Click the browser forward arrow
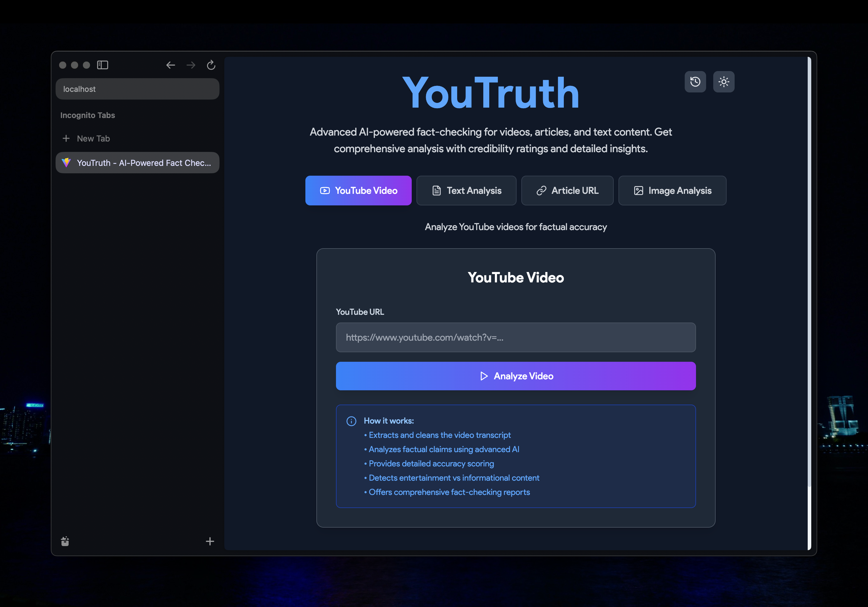 [x=191, y=65]
